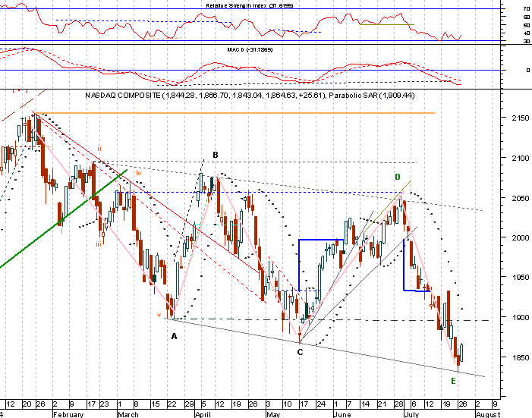The height and width of the screenshot is (418, 532).
Task: Click the date label 28
Action: pyautogui.click(x=398, y=404)
